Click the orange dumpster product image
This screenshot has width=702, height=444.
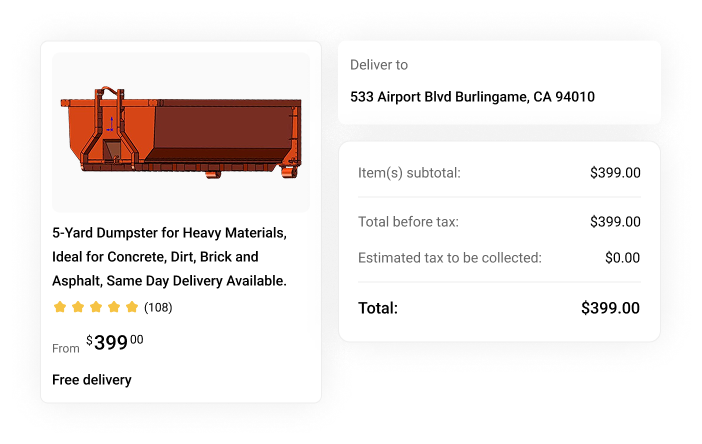(181, 132)
